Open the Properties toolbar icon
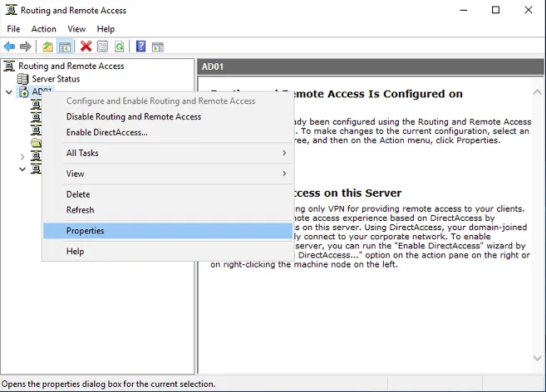This screenshot has height=392, width=546. pos(102,47)
